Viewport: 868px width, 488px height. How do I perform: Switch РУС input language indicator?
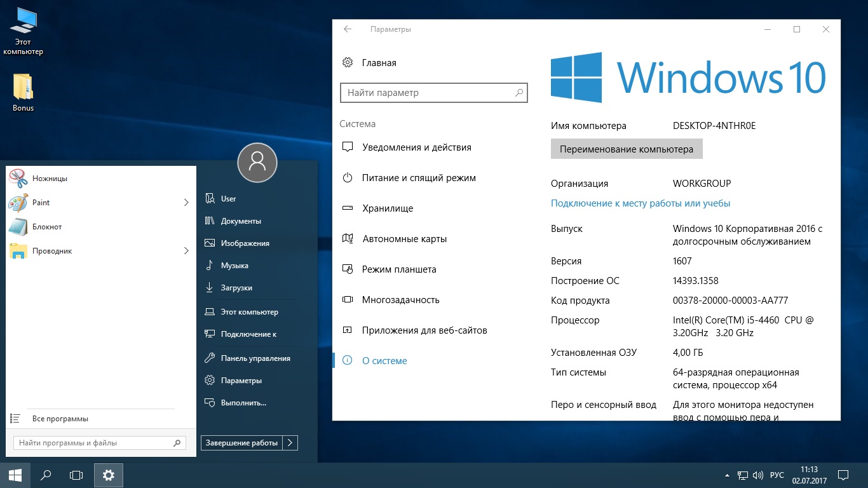[777, 475]
